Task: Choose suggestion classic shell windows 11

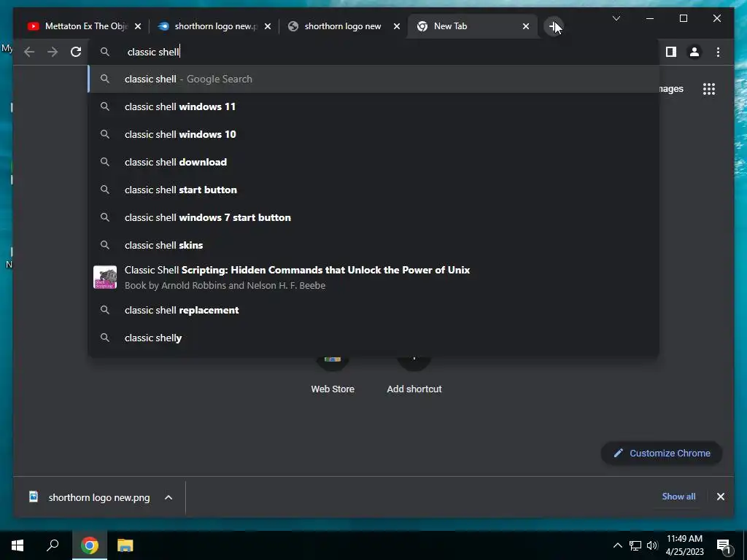Action: point(373,106)
